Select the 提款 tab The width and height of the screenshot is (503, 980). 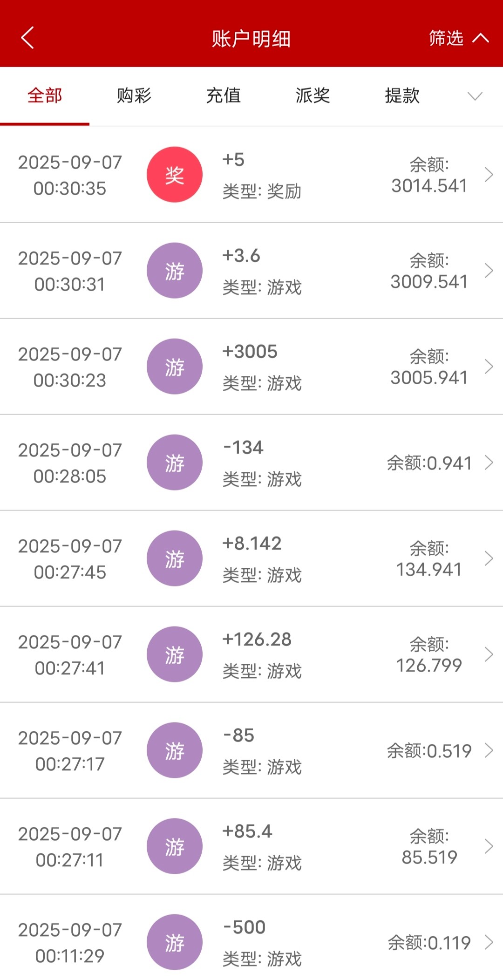402,96
